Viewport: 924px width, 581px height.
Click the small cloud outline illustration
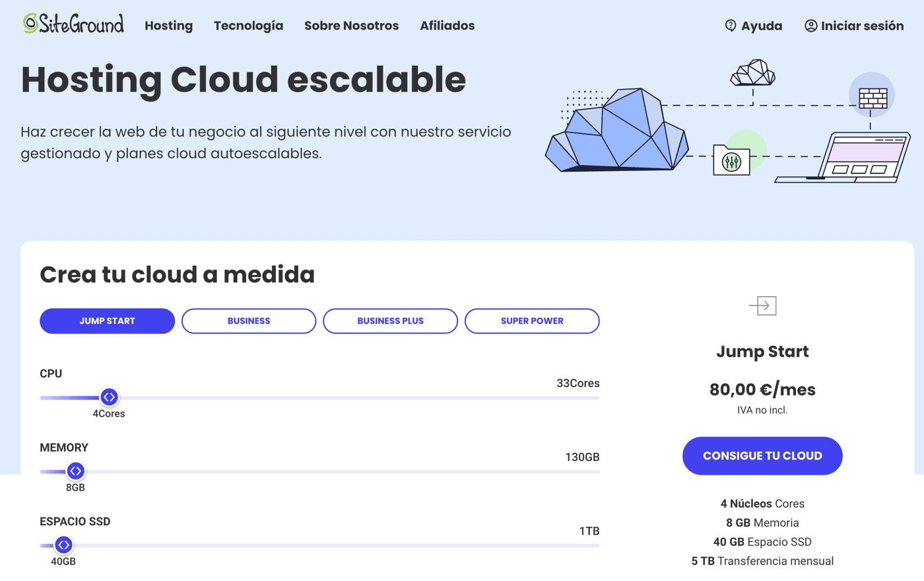coord(752,73)
